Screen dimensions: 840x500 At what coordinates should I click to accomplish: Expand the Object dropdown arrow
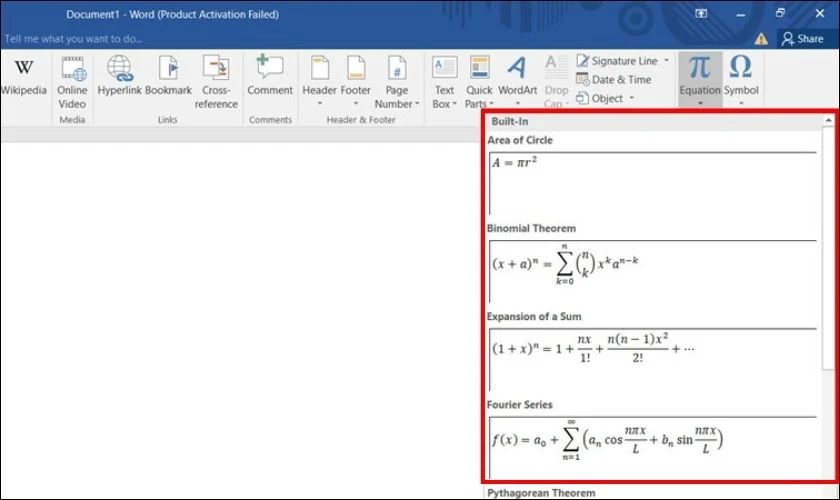click(x=632, y=98)
